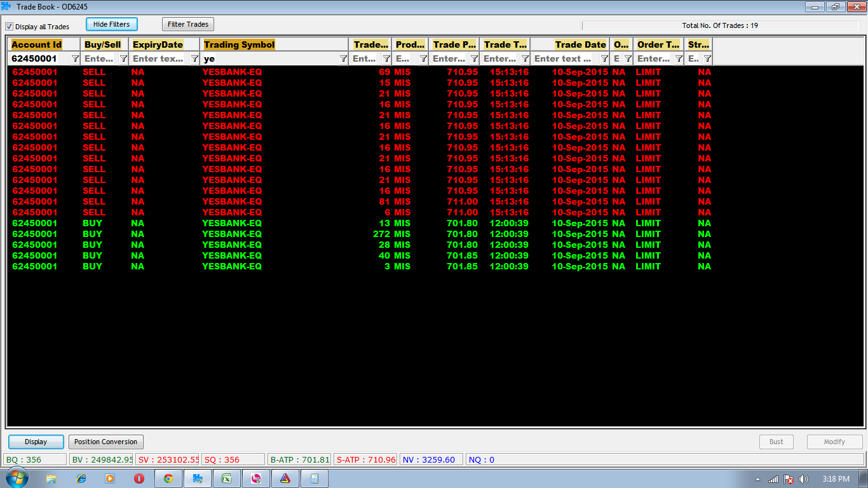Open the triangle logo app in taskbar
Screen dimensions: 868x488
pos(285,478)
